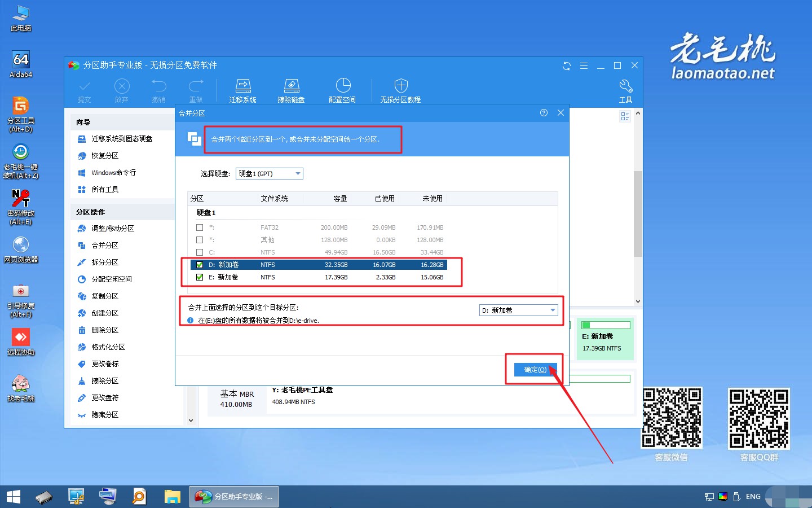Open the 配置空间 allocate space tool
Screen dimensions: 812x508
pyautogui.click(x=342, y=90)
